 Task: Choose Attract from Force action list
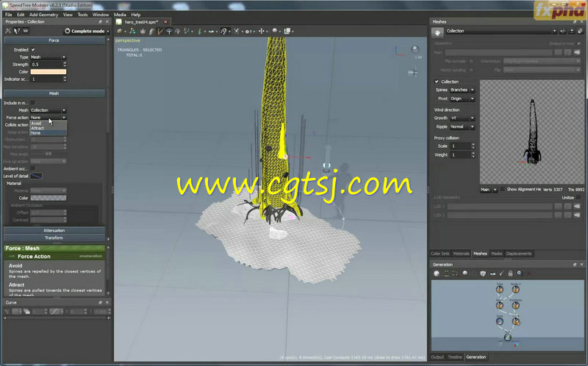coord(49,129)
